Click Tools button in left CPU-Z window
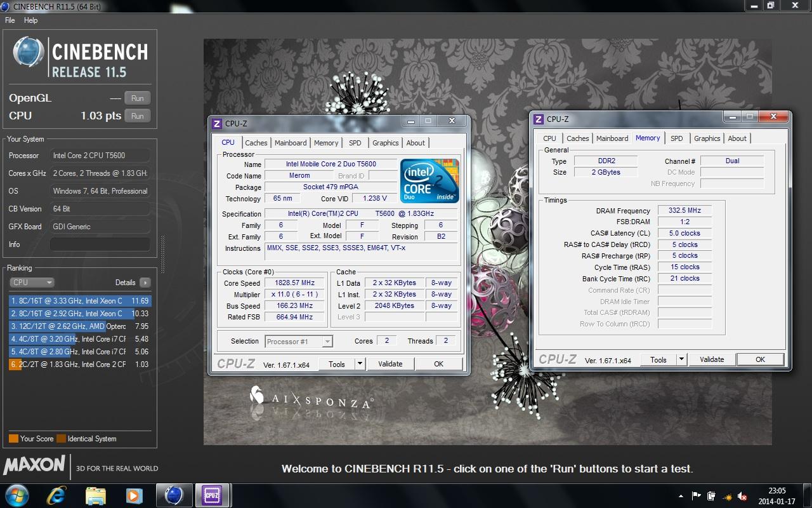Image resolution: width=812 pixels, height=508 pixels. click(x=337, y=364)
